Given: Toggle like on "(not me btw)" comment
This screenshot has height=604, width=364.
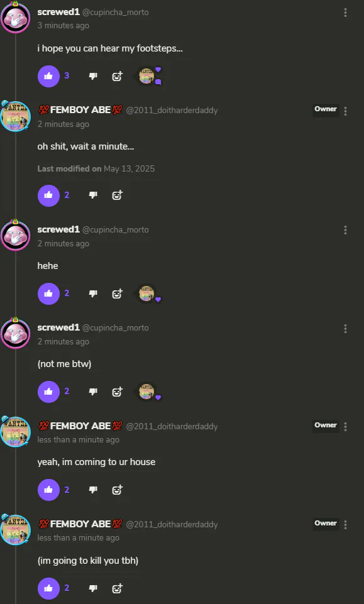Looking at the screenshot, I should click(48, 392).
